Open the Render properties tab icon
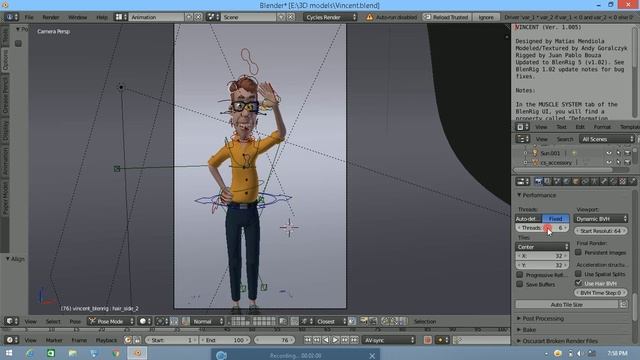Viewport: 640px width, 360px height. [538, 181]
